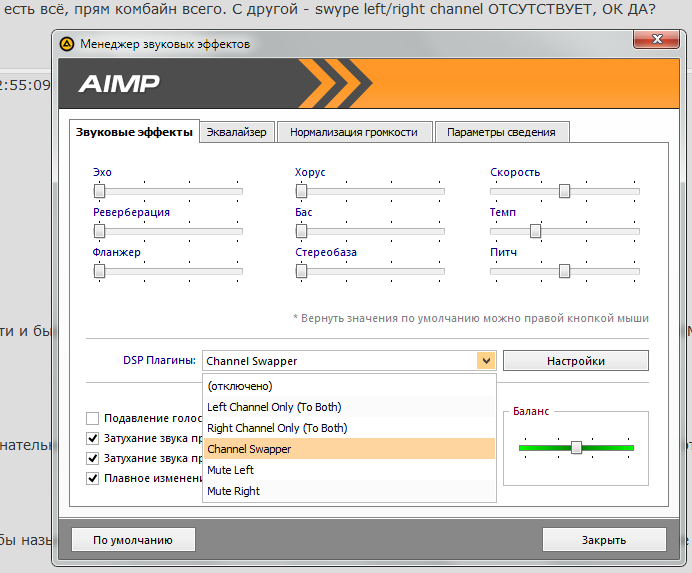Click the Фланжер slider handle

click(x=99, y=271)
